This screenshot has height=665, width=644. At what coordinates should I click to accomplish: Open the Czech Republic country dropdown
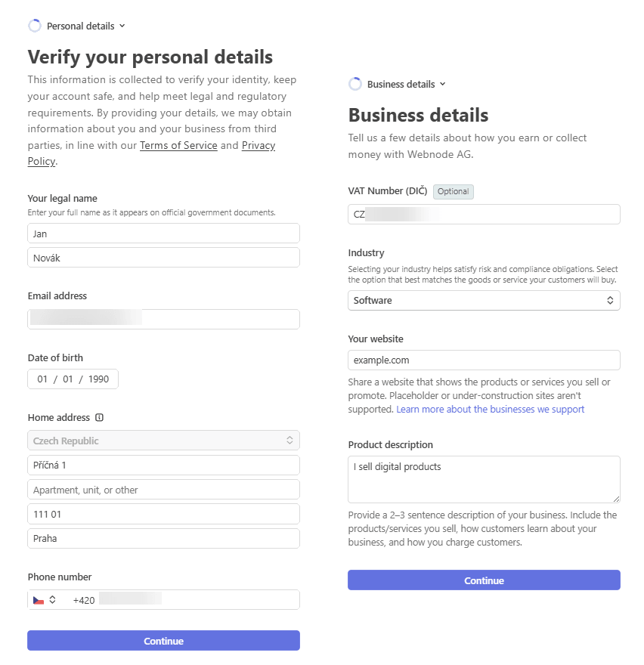164,441
